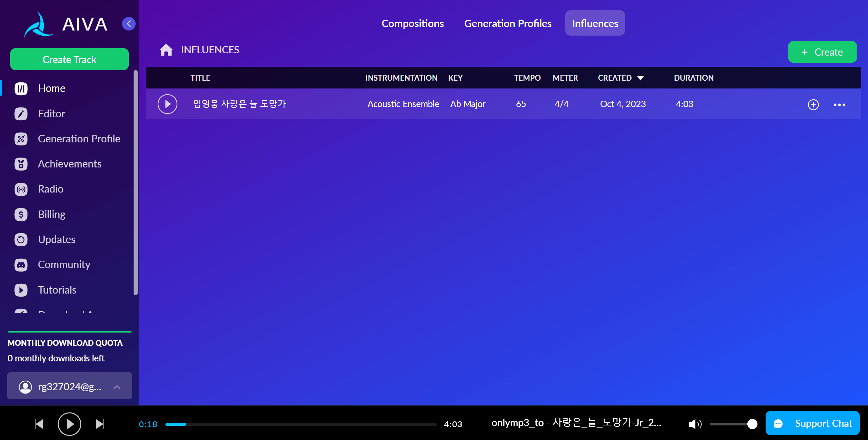Sort by TEMPO column header
The height and width of the screenshot is (440, 868).
click(x=527, y=78)
